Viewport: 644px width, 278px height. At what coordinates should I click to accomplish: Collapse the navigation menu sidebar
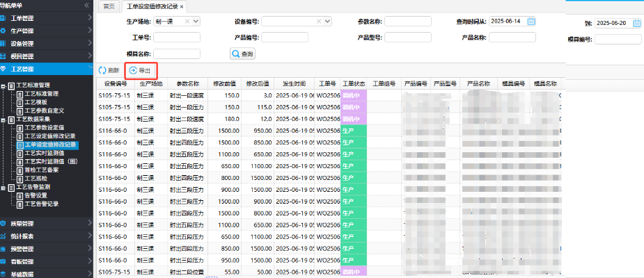point(87,5)
